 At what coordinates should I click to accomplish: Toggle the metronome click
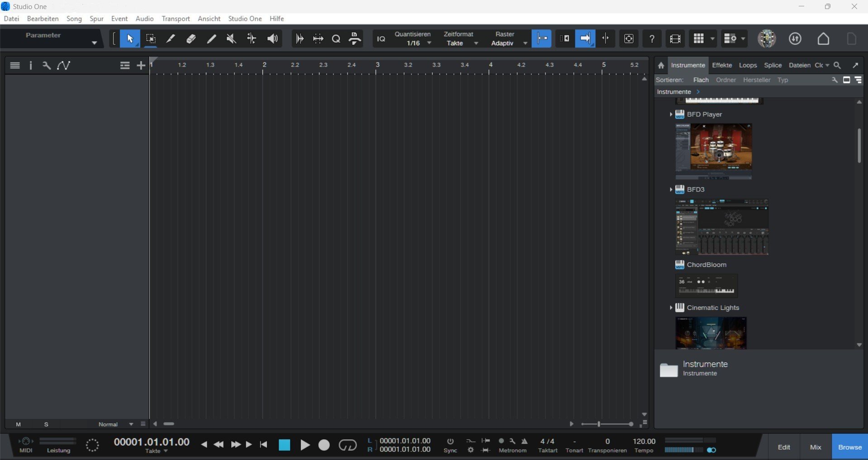coord(524,441)
